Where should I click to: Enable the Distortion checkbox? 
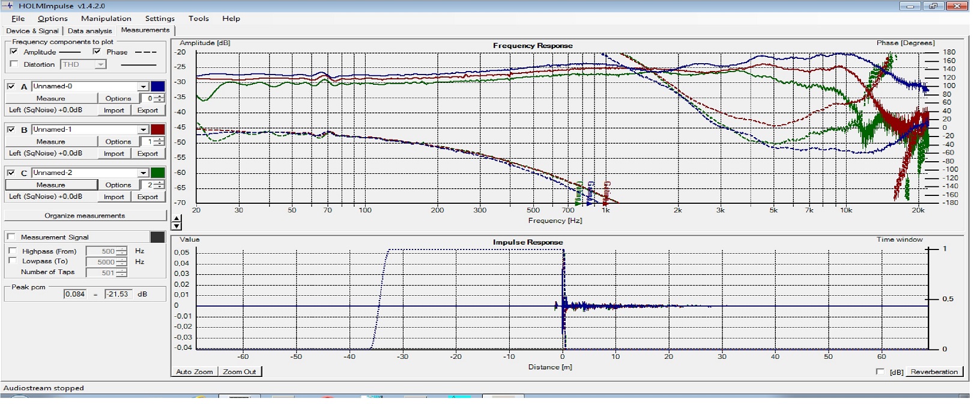click(x=14, y=64)
